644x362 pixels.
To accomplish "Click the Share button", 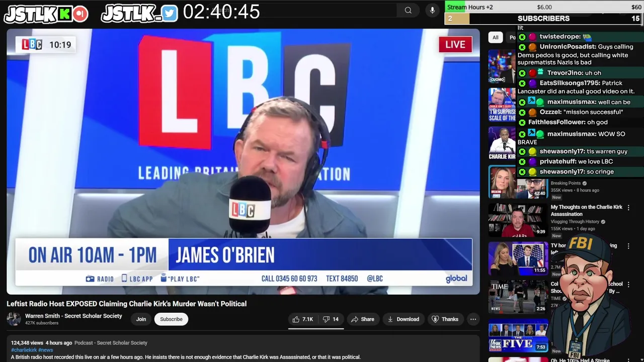I will click(363, 319).
